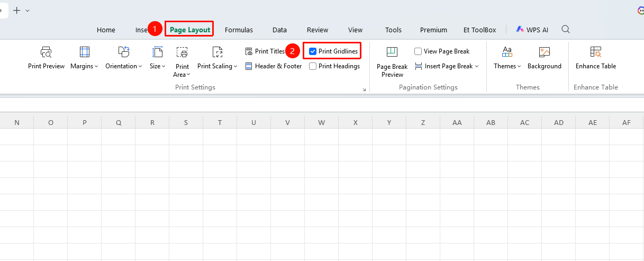
Task: Enable View Page Break checkbox
Action: (x=418, y=51)
